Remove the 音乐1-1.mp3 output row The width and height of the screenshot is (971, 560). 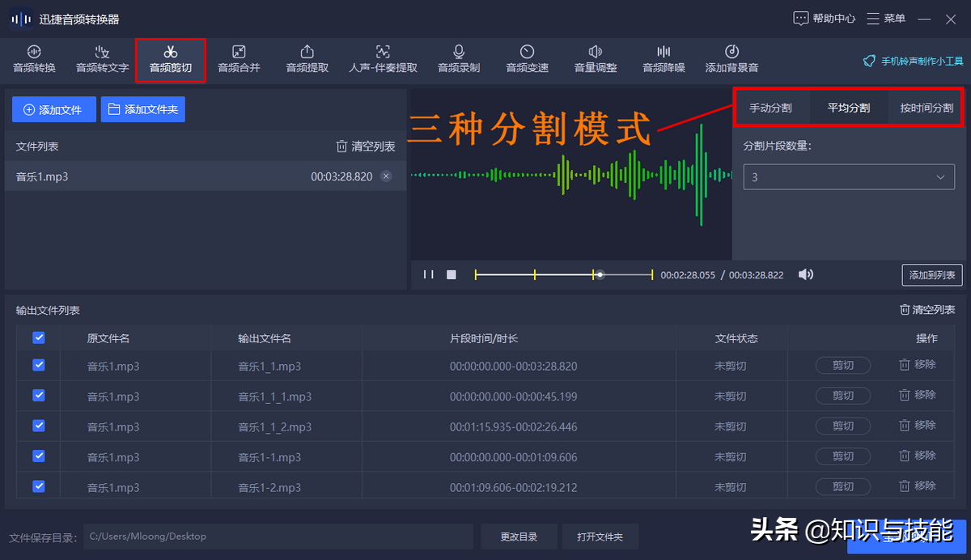pos(918,456)
